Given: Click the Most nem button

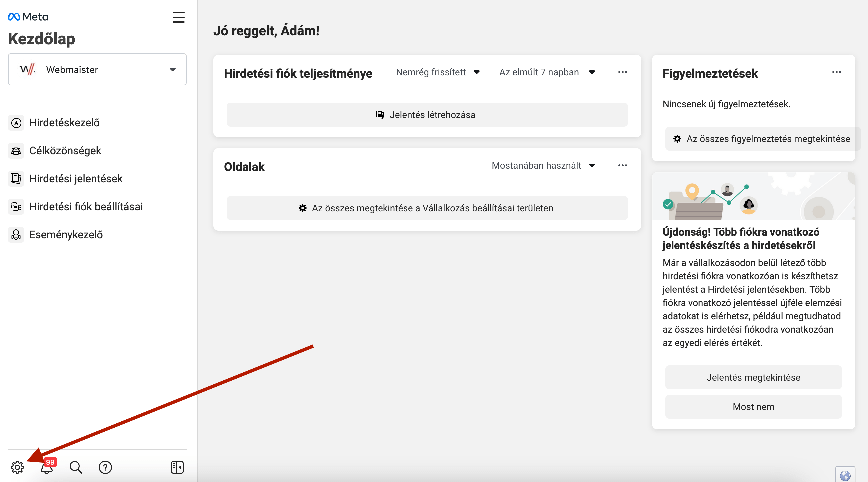Looking at the screenshot, I should (754, 407).
